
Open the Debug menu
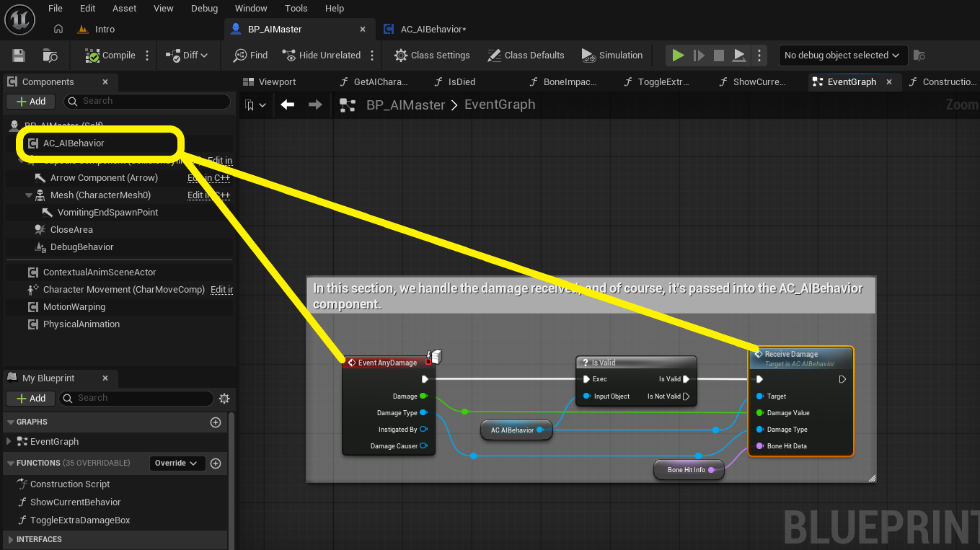205,9
